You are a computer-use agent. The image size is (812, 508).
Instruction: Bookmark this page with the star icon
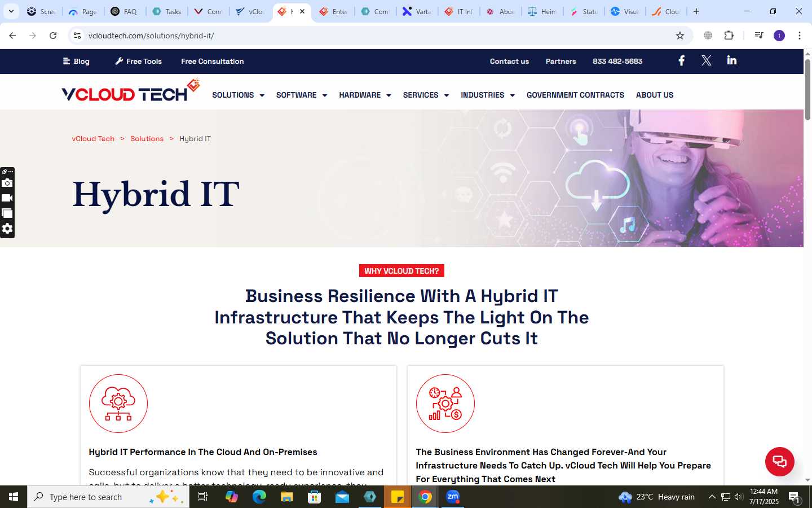coord(680,36)
